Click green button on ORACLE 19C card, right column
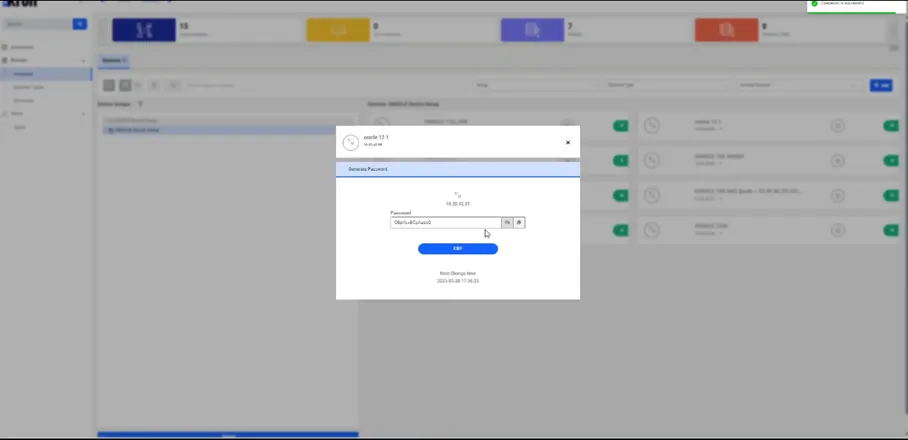The height and width of the screenshot is (440, 908). click(x=891, y=160)
